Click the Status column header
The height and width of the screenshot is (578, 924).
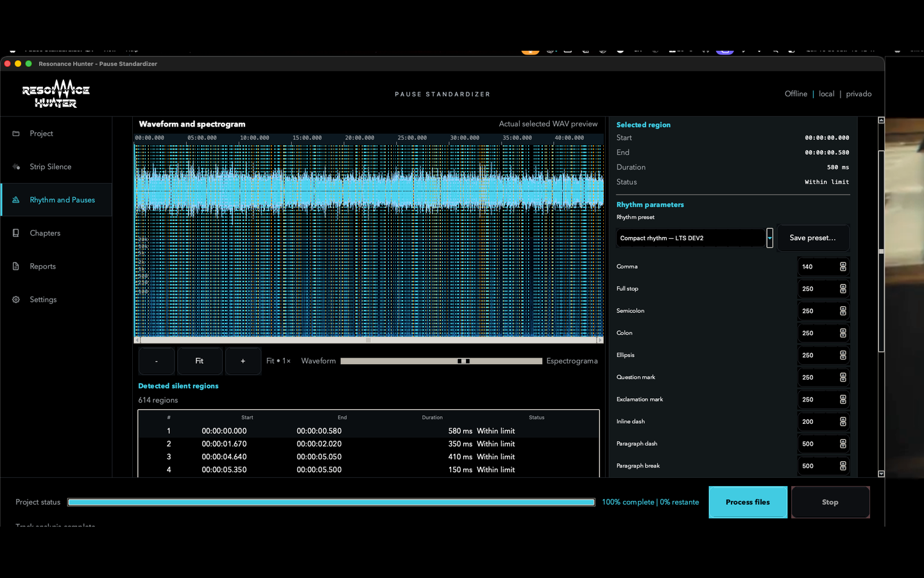(536, 417)
